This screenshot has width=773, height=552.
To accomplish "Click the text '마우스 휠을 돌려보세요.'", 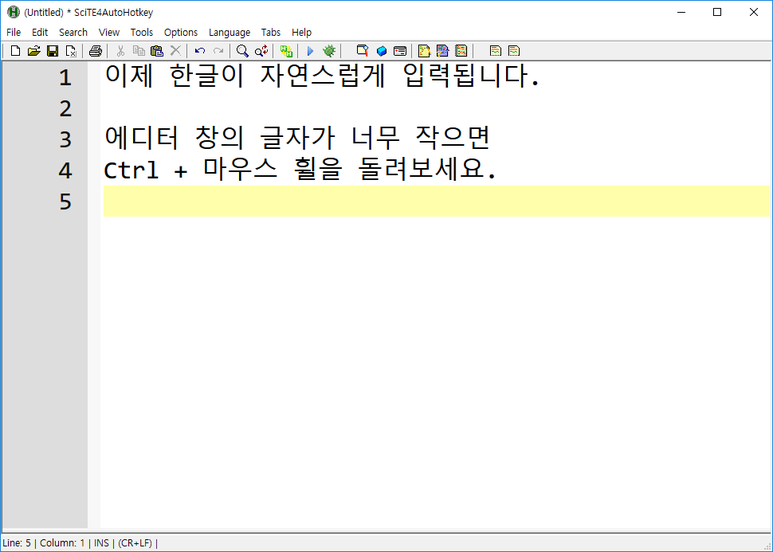I will coord(350,169).
